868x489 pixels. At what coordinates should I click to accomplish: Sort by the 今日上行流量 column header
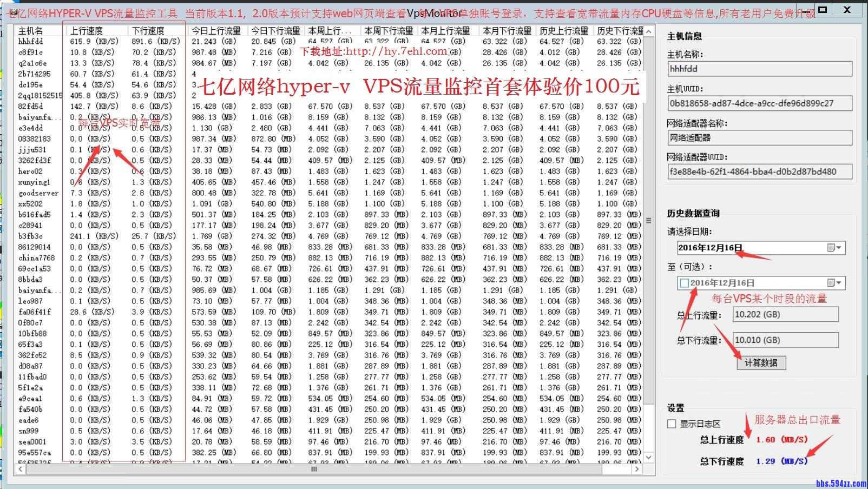coord(216,31)
